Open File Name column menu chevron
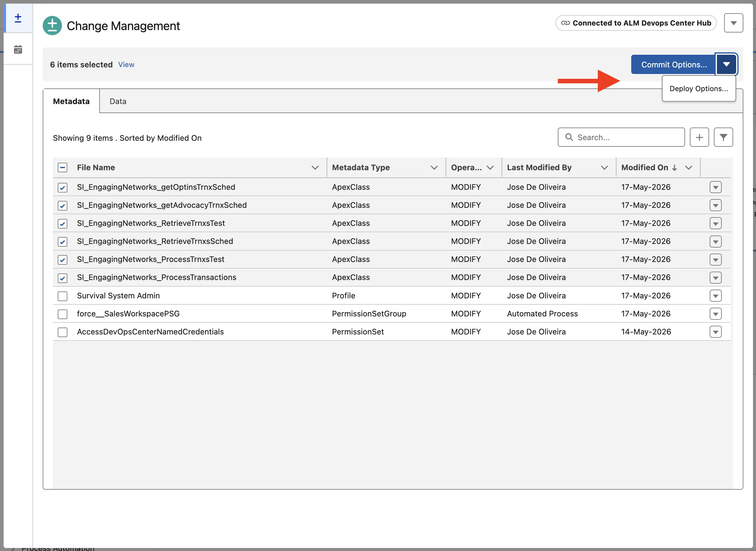This screenshot has height=551, width=756. click(315, 168)
